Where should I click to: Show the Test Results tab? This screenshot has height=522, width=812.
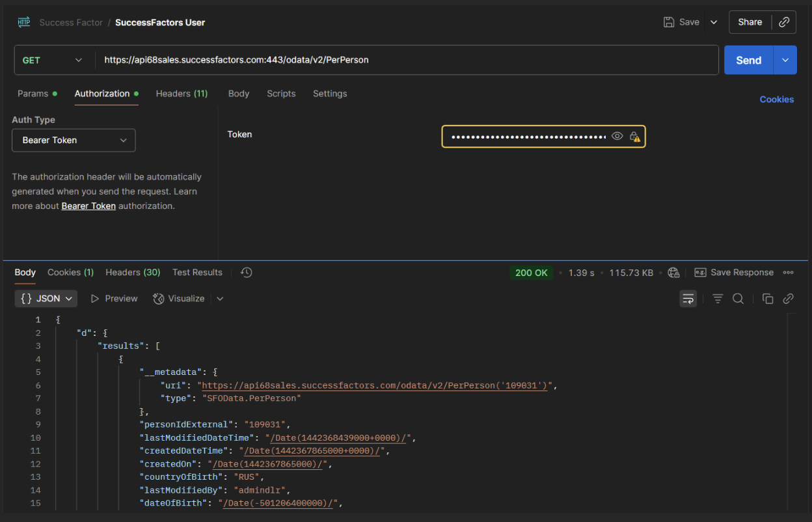[197, 272]
